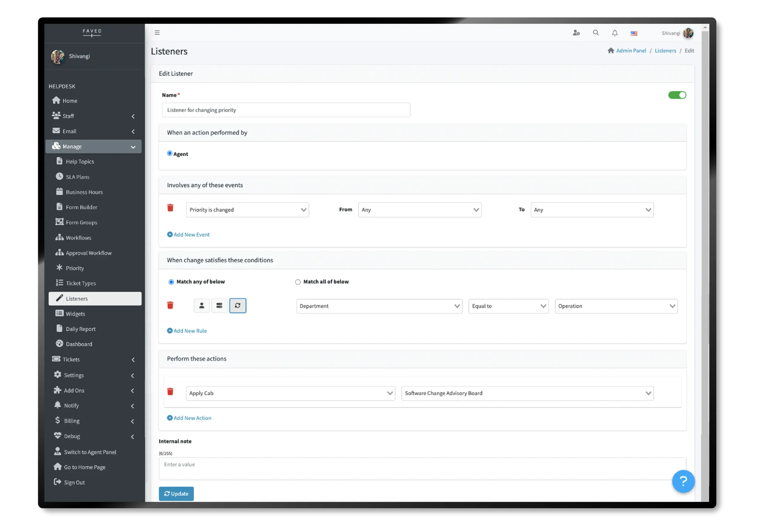Go to Listeners breadcrumb link

pyautogui.click(x=665, y=51)
